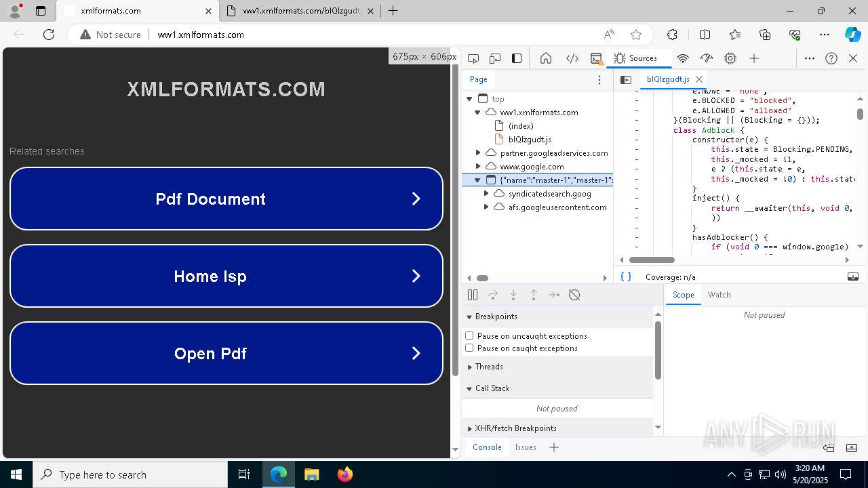
Task: Click the step icon in debugger
Action: click(554, 295)
